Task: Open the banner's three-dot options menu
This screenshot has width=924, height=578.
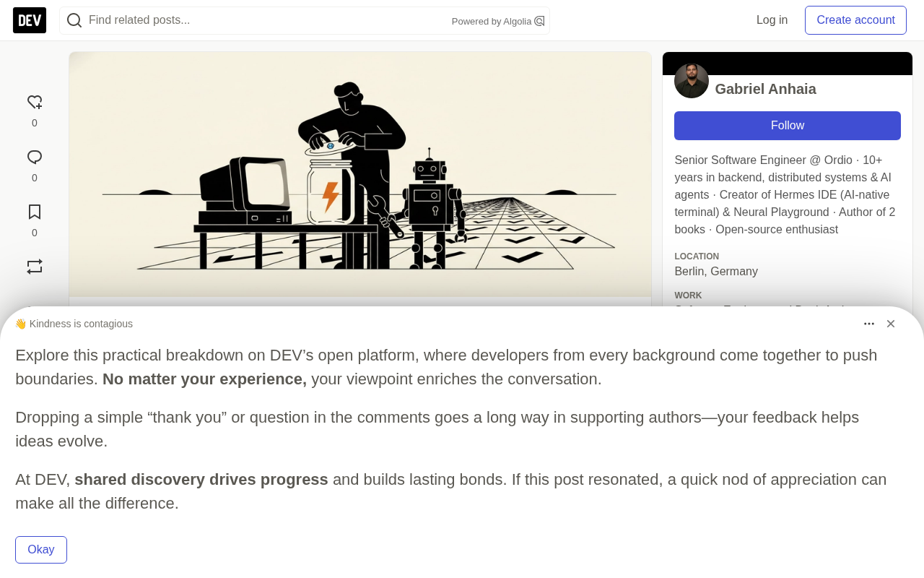Action: (869, 324)
